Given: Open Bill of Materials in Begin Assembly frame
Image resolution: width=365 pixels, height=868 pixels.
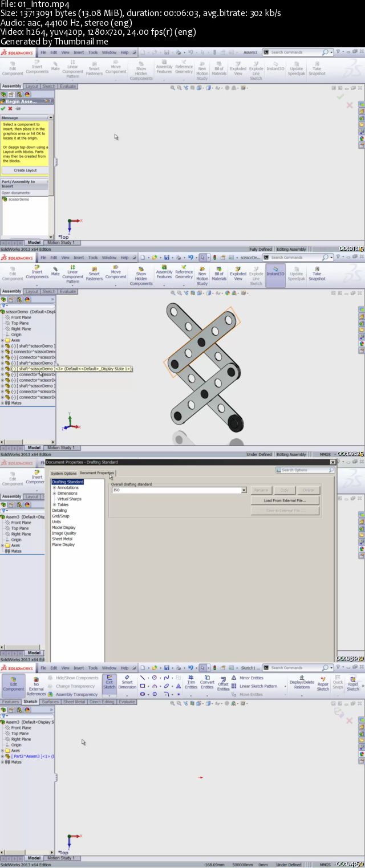Looking at the screenshot, I should pyautogui.click(x=219, y=67).
